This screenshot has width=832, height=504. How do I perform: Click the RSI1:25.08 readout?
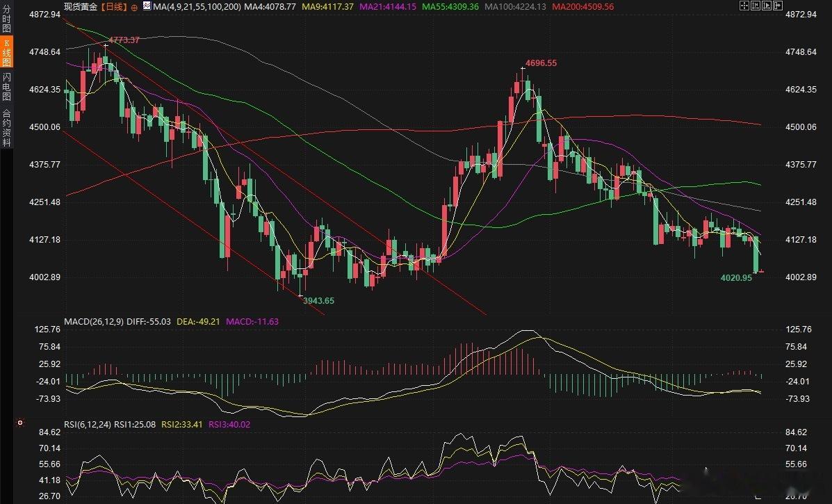135,425
